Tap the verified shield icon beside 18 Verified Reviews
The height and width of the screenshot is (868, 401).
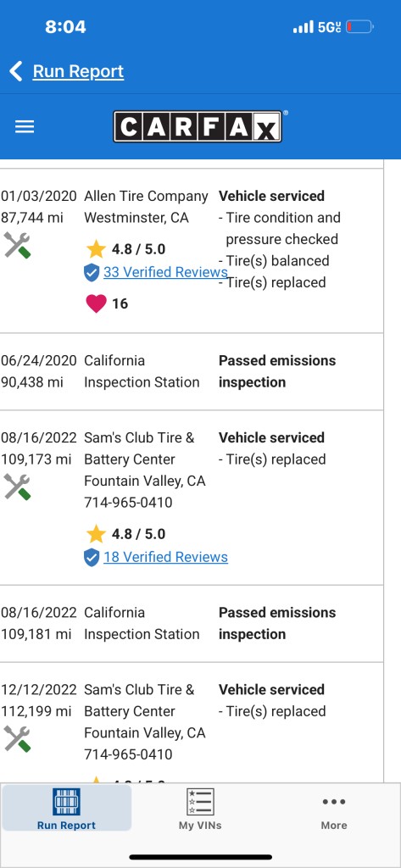(x=92, y=557)
